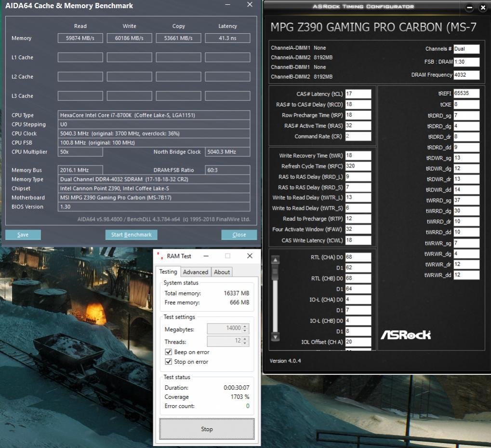The image size is (491, 448).
Task: Increase Megabytes value with up stepper arrow
Action: [x=245, y=326]
